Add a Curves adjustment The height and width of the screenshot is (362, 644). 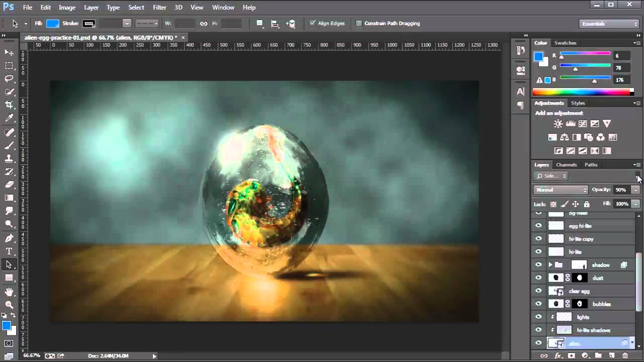tap(583, 124)
